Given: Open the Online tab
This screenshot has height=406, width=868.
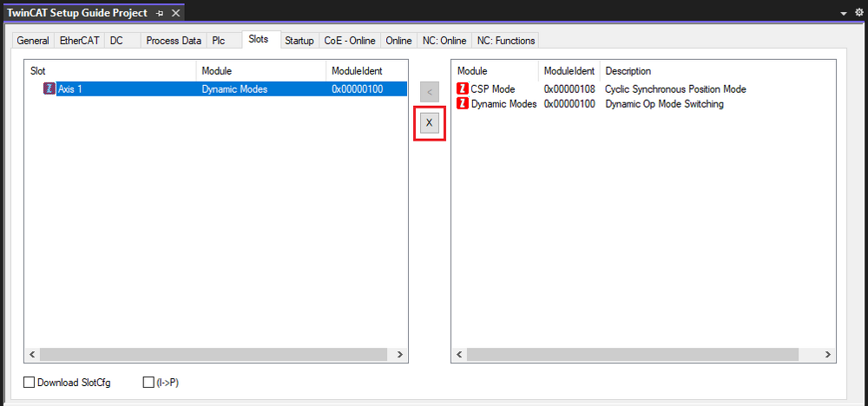Looking at the screenshot, I should (x=398, y=41).
